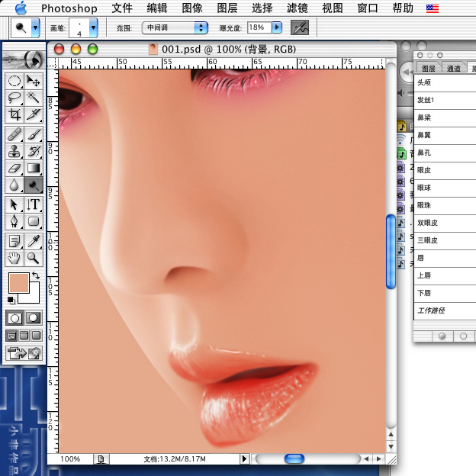The height and width of the screenshot is (476, 476).
Task: Switch to Standard screen mode
Action: click(x=11, y=336)
